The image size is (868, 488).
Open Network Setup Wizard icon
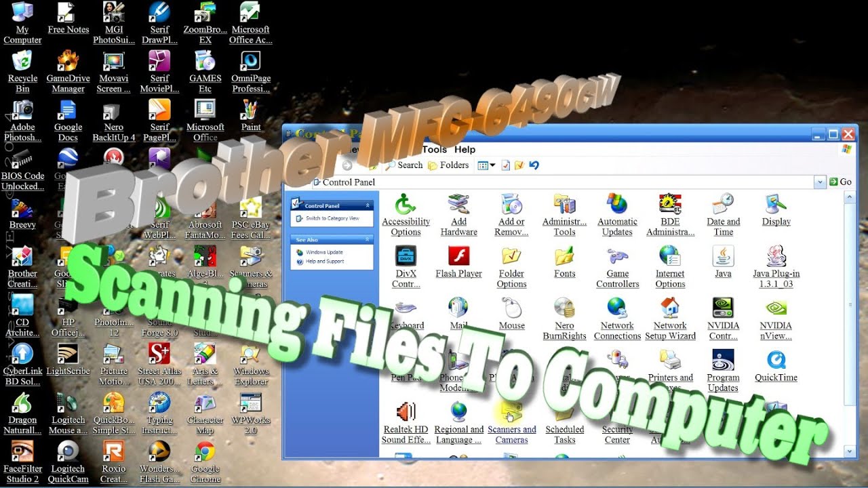coord(670,319)
